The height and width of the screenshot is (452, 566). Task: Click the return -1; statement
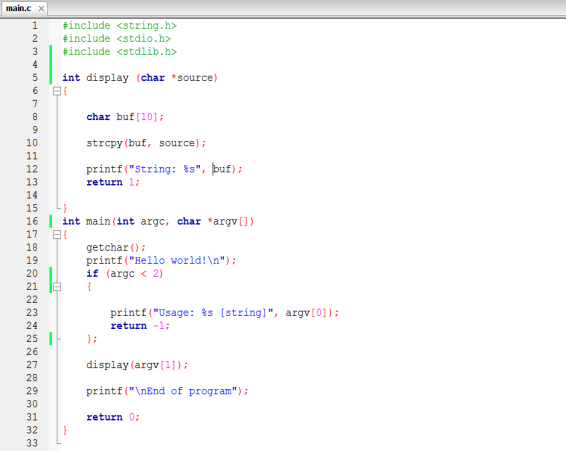(x=140, y=326)
